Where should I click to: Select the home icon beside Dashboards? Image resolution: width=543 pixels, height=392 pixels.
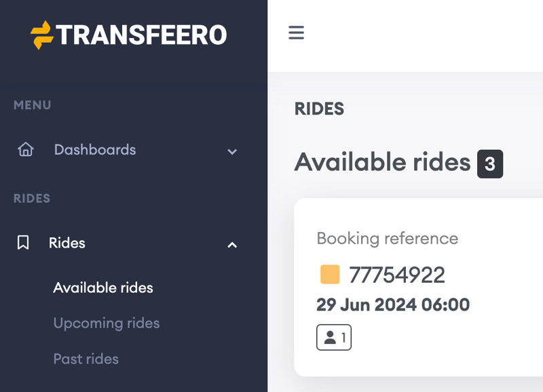(x=25, y=150)
